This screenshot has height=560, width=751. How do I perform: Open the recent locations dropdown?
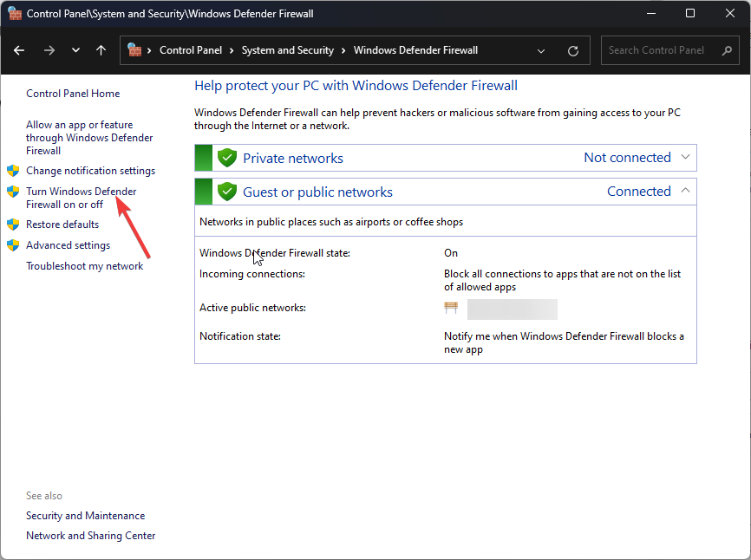75,50
